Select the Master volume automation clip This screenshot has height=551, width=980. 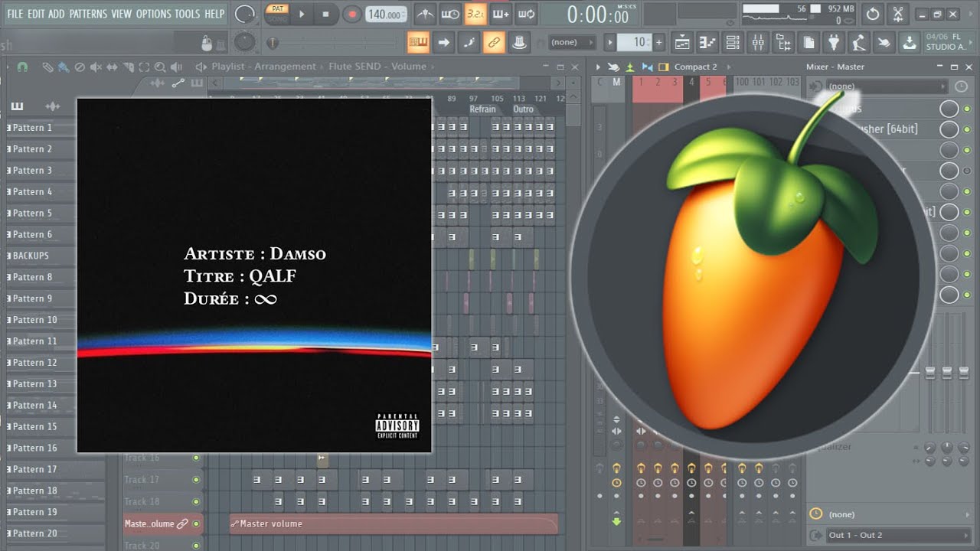point(394,524)
